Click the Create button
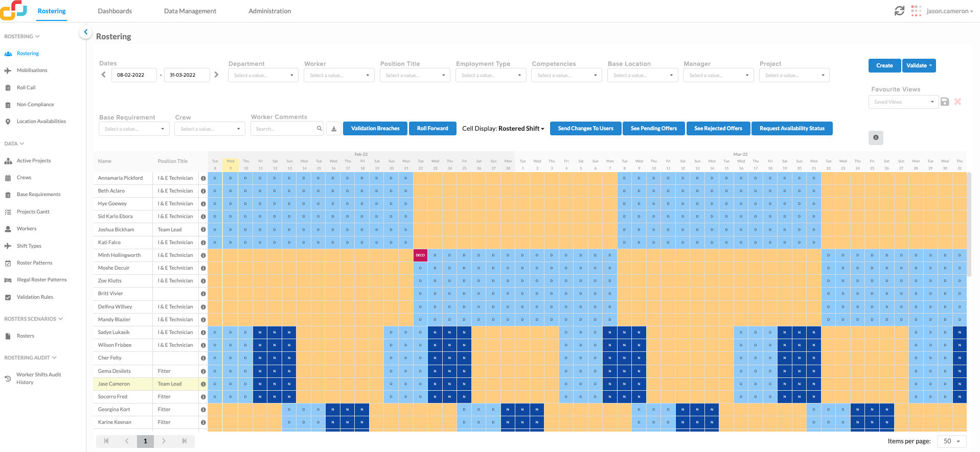The image size is (980, 452). pyautogui.click(x=884, y=65)
